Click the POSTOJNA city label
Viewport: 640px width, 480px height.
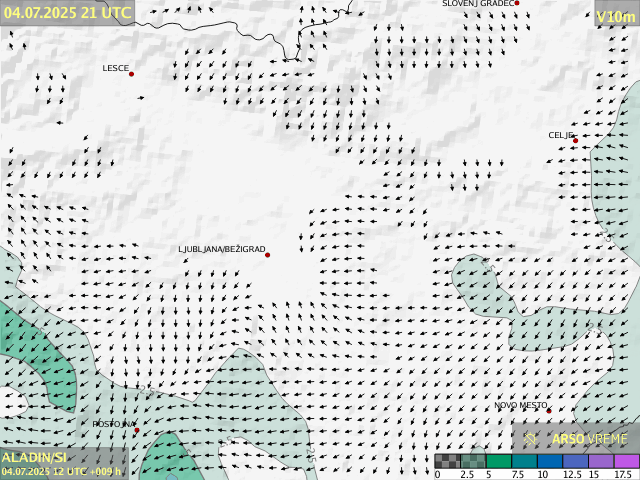click(113, 424)
